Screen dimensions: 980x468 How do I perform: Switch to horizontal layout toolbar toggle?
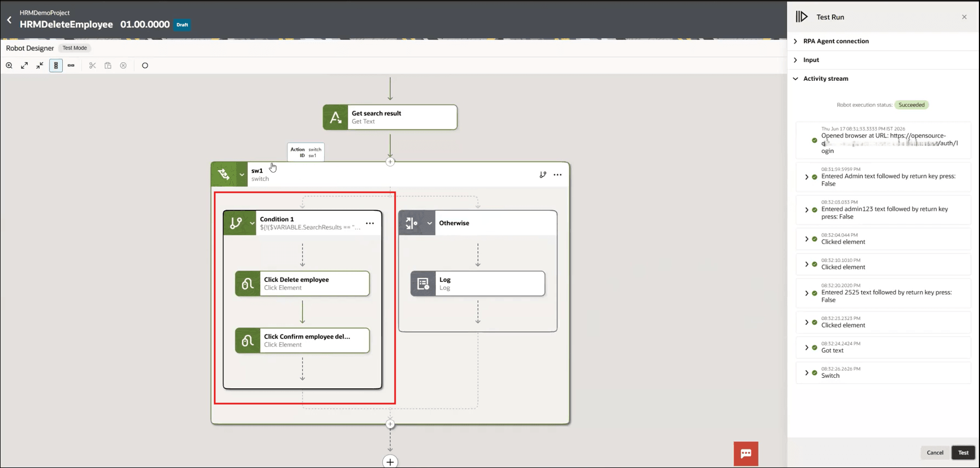71,66
